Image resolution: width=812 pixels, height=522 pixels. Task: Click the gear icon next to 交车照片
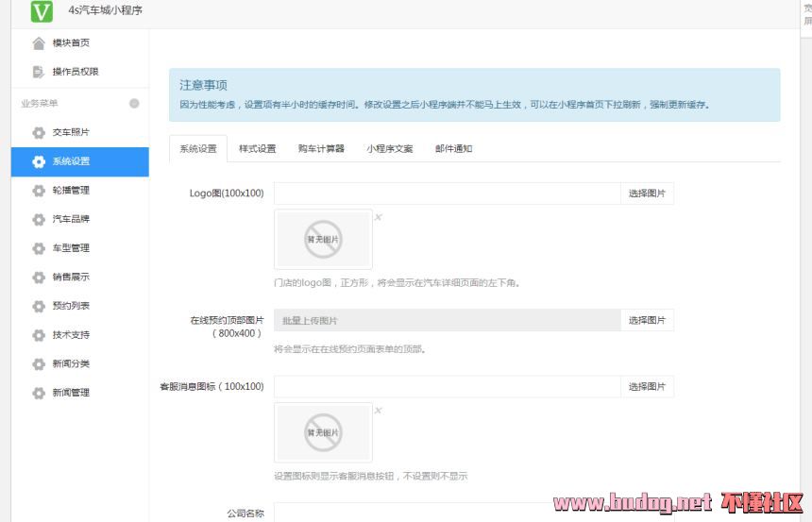pos(39,133)
